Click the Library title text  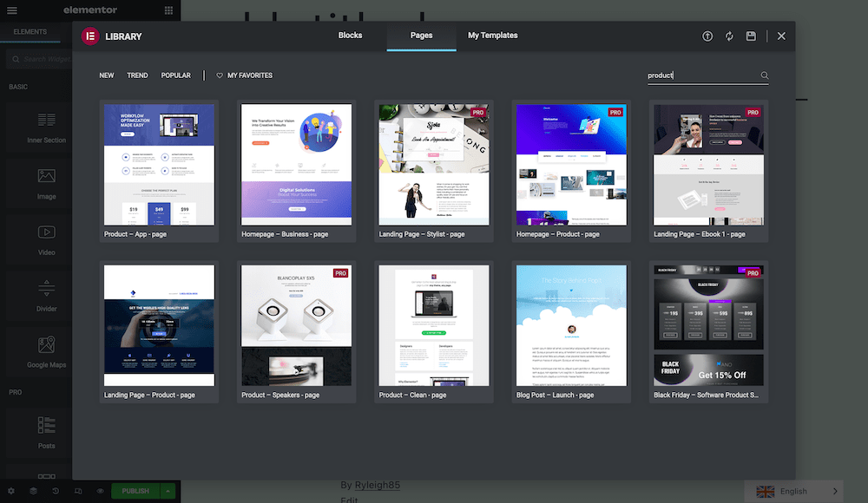point(123,36)
